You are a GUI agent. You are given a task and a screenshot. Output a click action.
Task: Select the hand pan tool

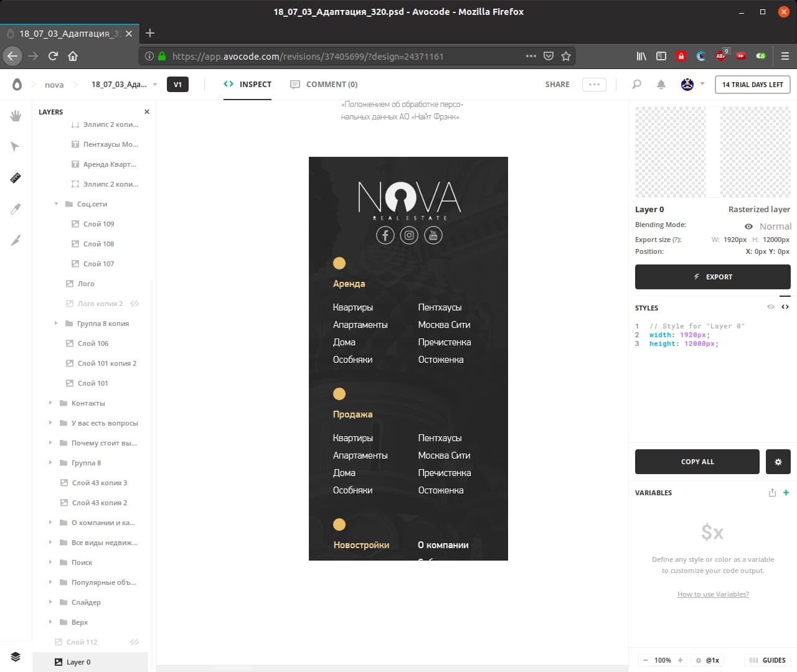[16, 116]
